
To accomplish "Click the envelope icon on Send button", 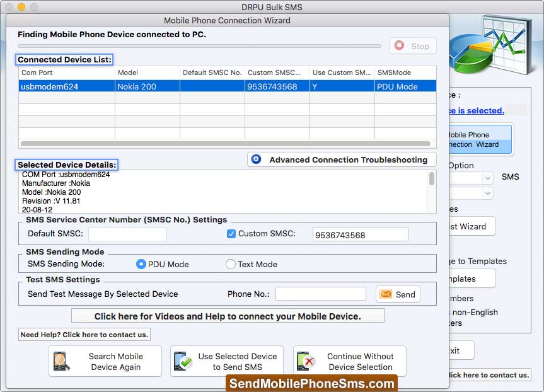I will tap(386, 294).
